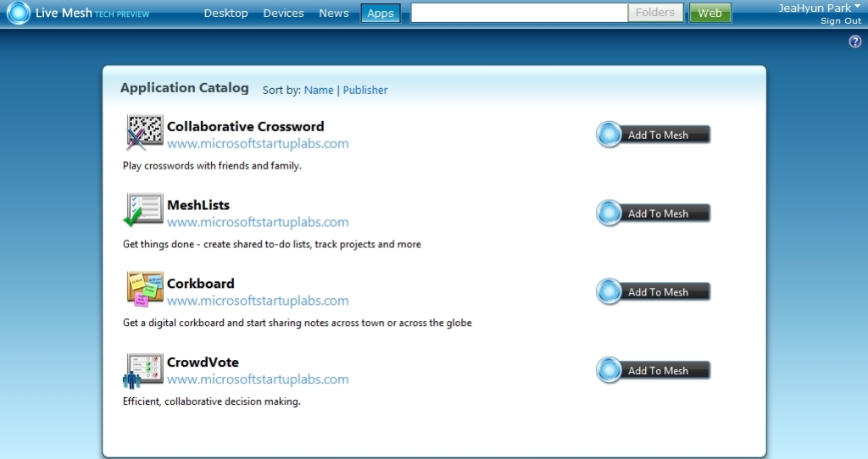The image size is (868, 459).
Task: Sort catalog by Publisher
Action: point(365,90)
